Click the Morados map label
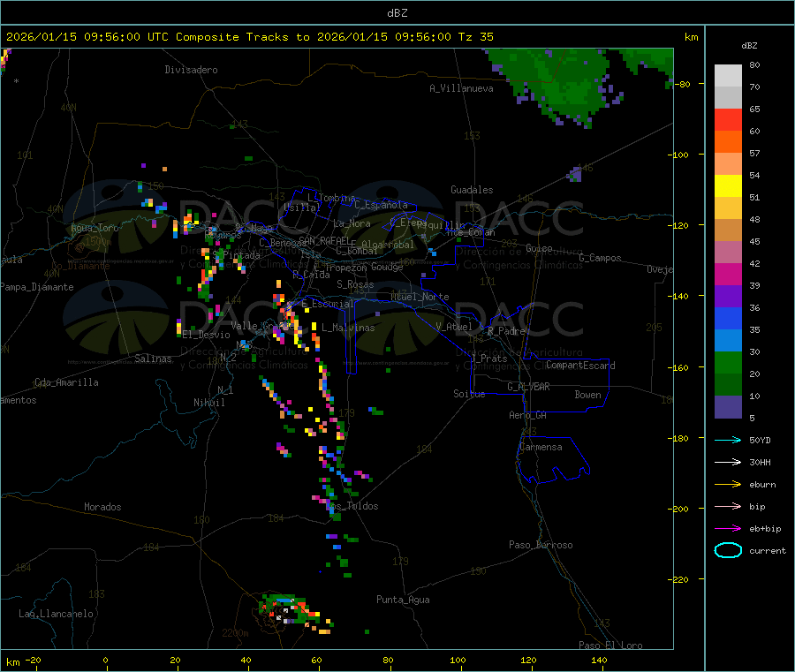The height and width of the screenshot is (672, 795). (102, 507)
